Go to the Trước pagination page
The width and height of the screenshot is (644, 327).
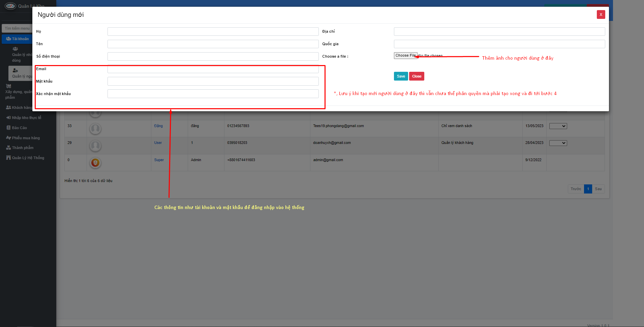click(x=576, y=189)
